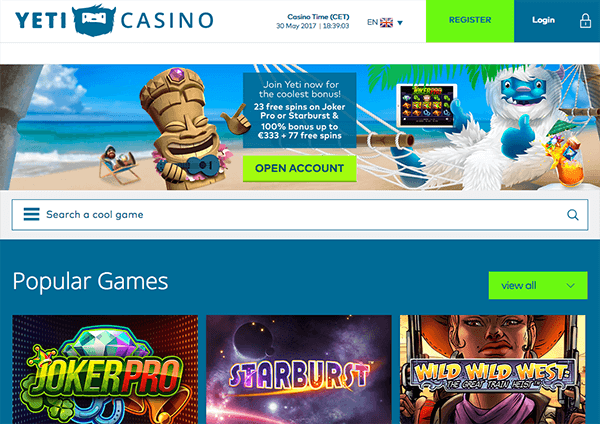
Task: Click the tablet showing Joker Pro in banner
Action: [x=427, y=105]
